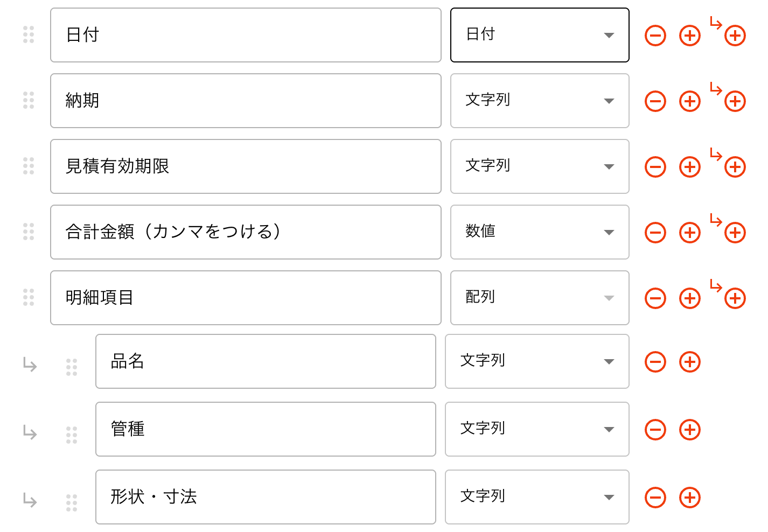The height and width of the screenshot is (532, 768).
Task: Click drag handle of 品名 sub-row
Action: pos(72,367)
